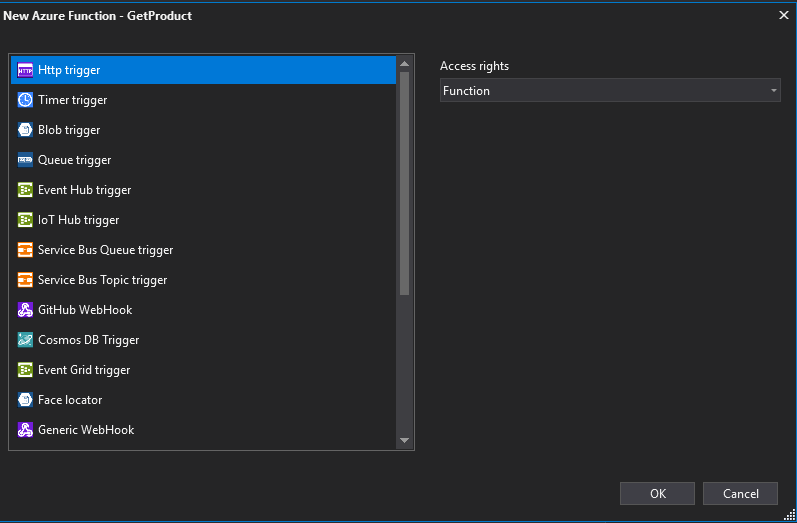The height and width of the screenshot is (523, 797).
Task: Click the Event Hub trigger icon
Action: pyautogui.click(x=25, y=190)
